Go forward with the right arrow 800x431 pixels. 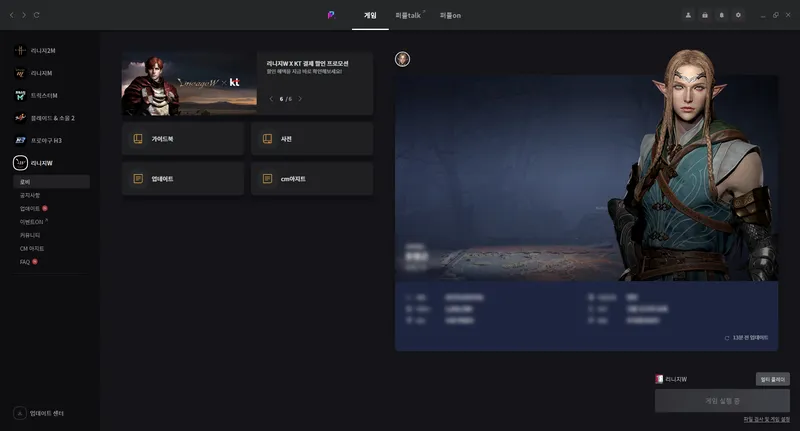[x=24, y=15]
